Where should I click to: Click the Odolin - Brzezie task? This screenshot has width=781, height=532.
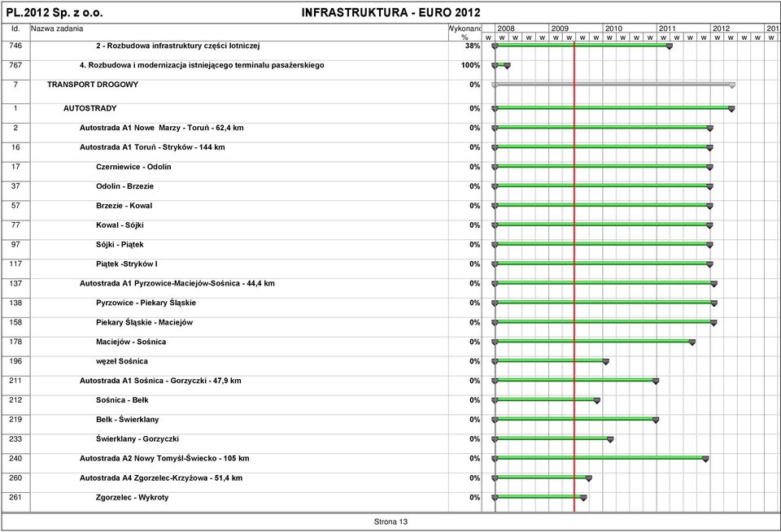point(124,186)
